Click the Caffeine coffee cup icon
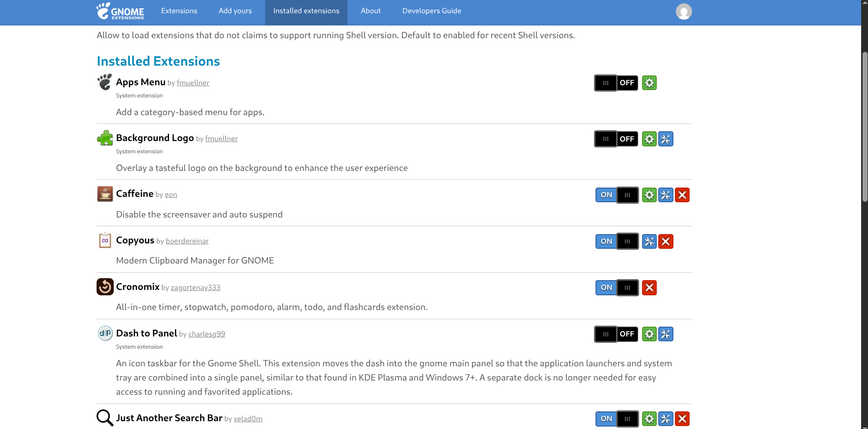 click(x=105, y=194)
